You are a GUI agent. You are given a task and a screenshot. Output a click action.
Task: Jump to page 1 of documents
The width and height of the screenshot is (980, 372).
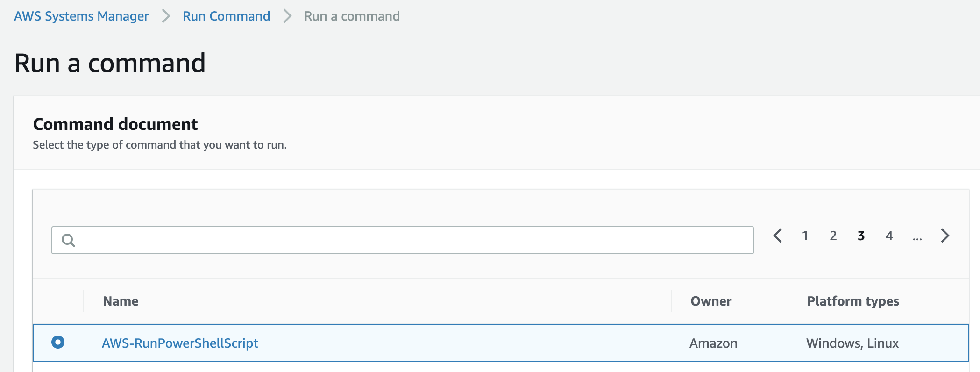tap(805, 236)
